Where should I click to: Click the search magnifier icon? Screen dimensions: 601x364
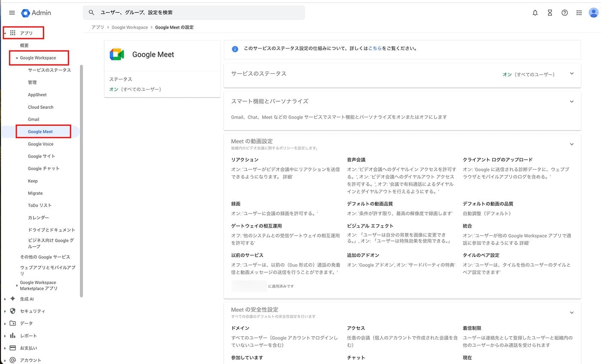pos(91,13)
